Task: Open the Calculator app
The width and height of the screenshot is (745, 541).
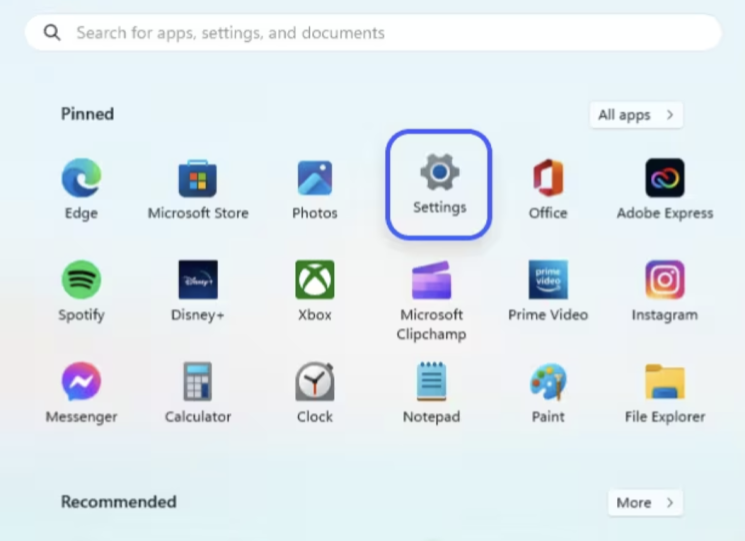Action: click(198, 393)
